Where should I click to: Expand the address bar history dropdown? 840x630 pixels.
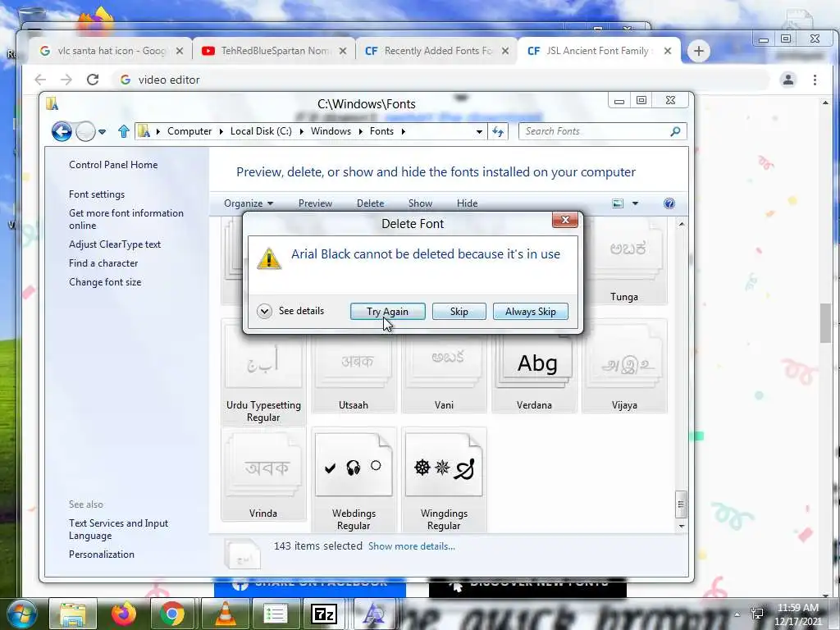pyautogui.click(x=479, y=132)
